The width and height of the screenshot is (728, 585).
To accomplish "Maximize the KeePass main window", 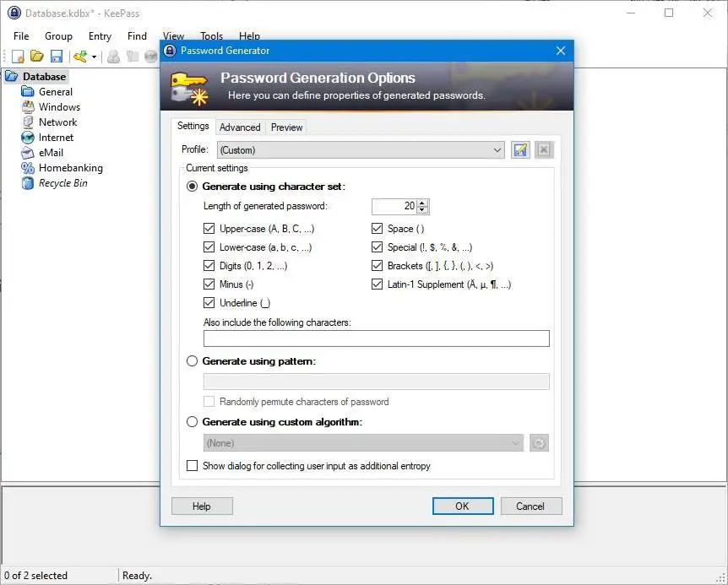I will click(669, 13).
